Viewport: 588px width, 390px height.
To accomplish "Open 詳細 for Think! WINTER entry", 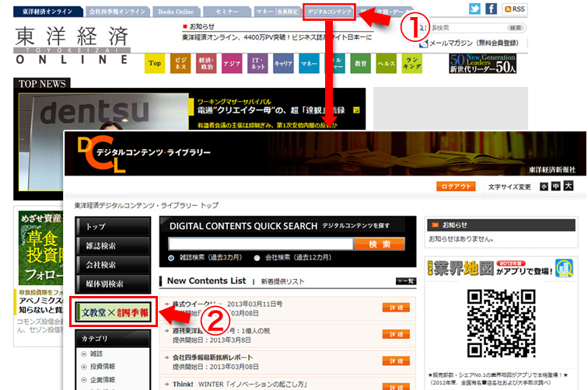I will (x=396, y=386).
